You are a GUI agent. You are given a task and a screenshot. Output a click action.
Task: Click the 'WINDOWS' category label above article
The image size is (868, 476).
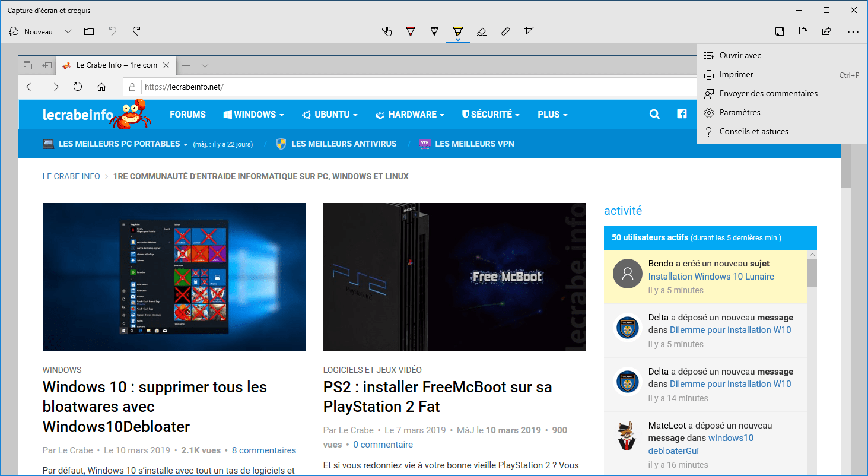pos(62,370)
